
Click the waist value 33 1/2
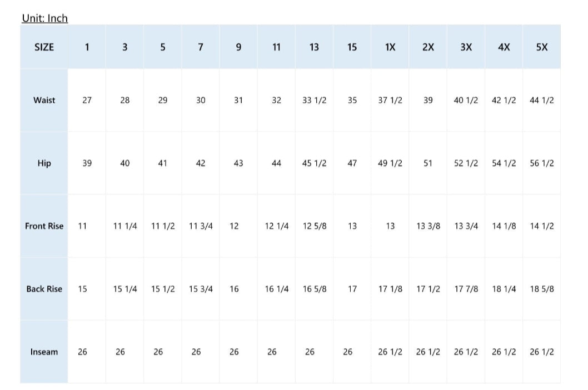pyautogui.click(x=314, y=101)
